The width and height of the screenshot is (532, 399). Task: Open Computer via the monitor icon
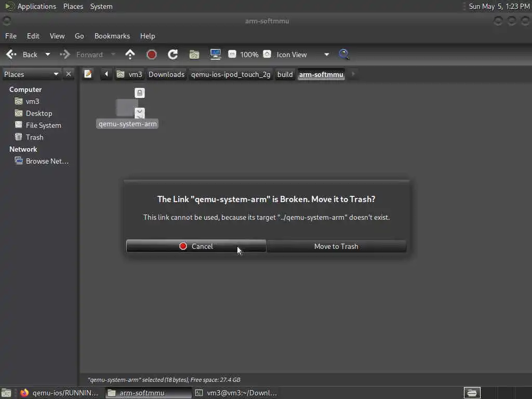tap(216, 55)
